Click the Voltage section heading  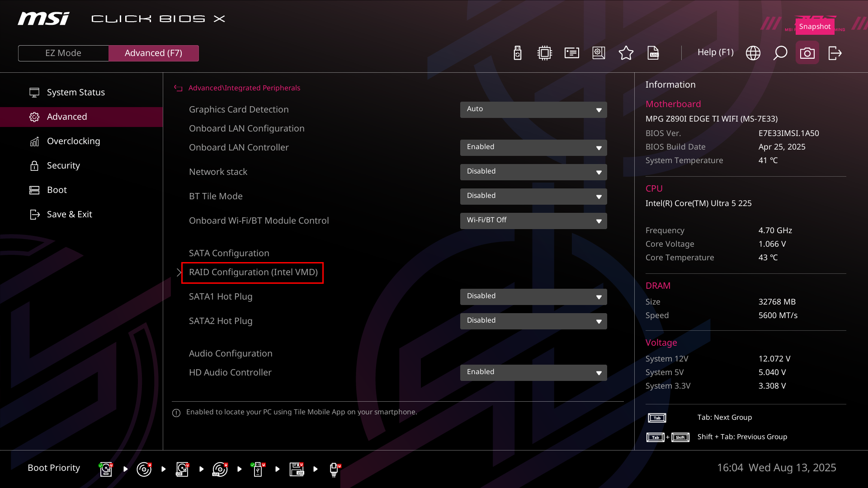point(661,343)
